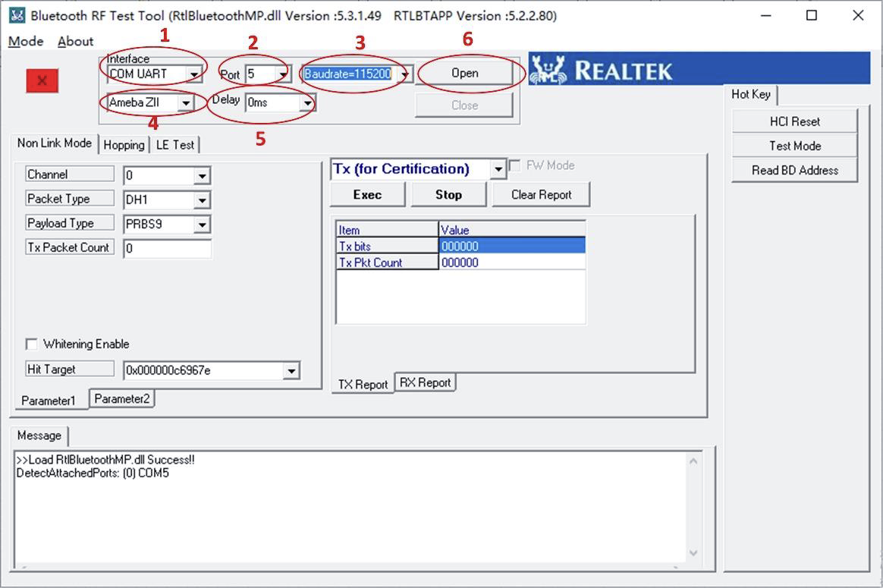Click the Read BD Address button
Screen dimensions: 883x588
[x=794, y=170]
